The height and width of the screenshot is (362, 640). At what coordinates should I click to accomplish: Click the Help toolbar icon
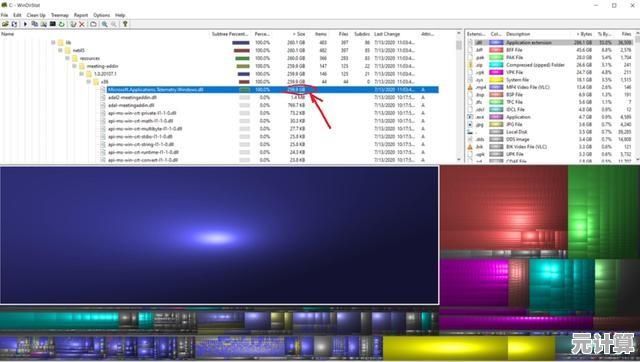click(x=125, y=24)
